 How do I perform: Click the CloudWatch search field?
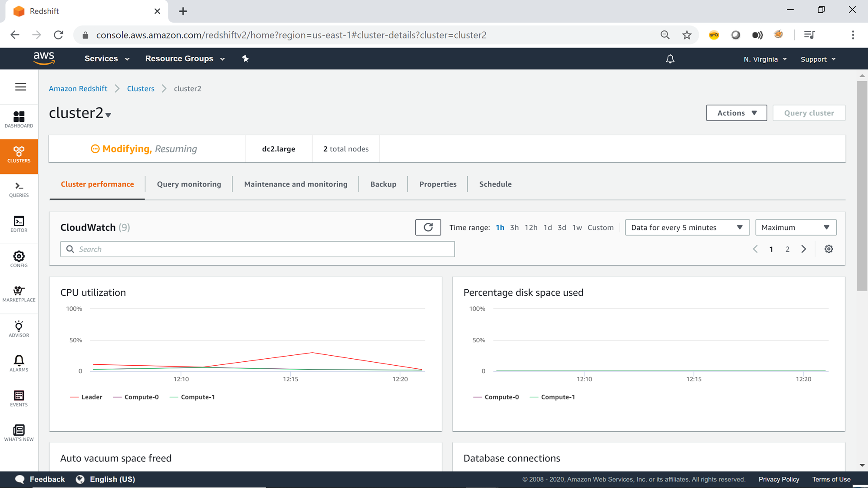pos(257,249)
